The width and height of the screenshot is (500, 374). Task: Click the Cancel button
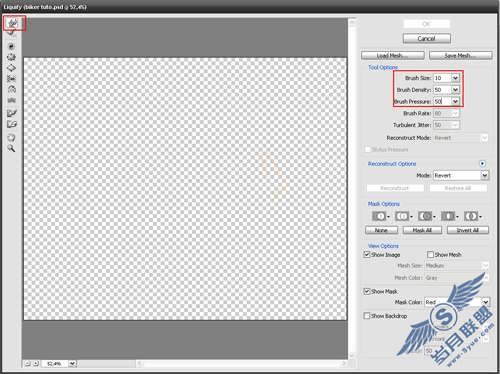pyautogui.click(x=427, y=39)
